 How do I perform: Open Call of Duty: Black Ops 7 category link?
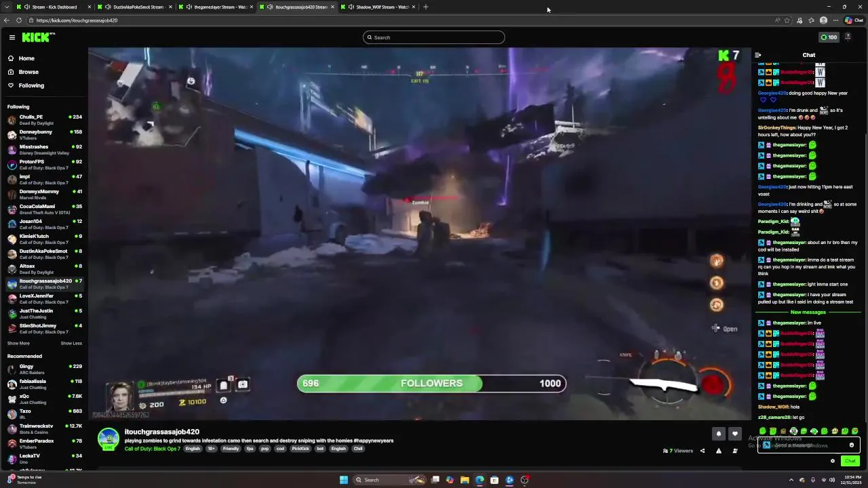tap(153, 449)
